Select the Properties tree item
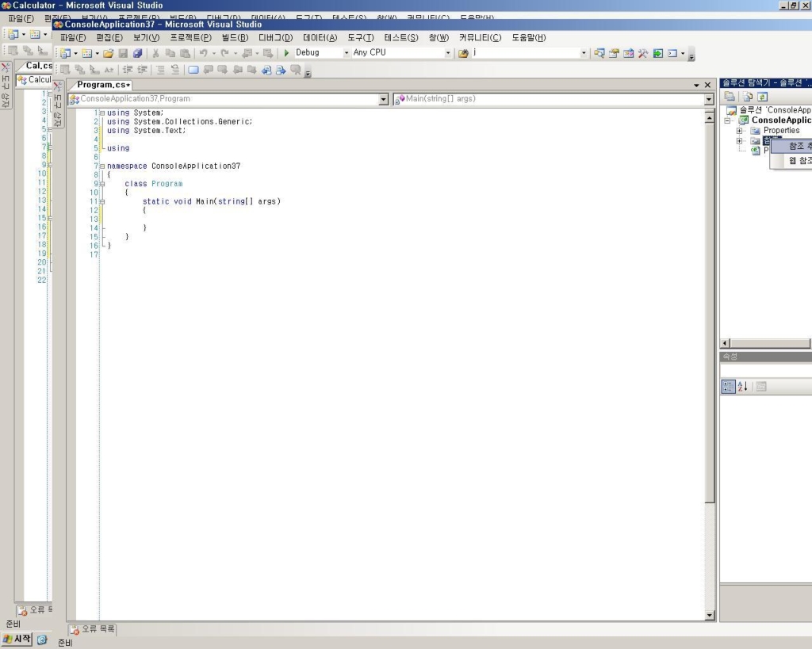Screen dimensions: 812x649 (781, 131)
